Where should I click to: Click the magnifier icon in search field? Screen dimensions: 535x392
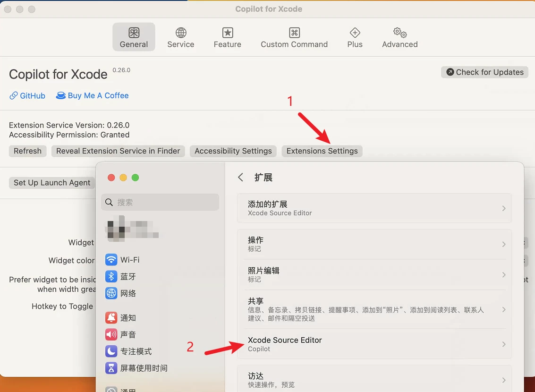coord(109,202)
